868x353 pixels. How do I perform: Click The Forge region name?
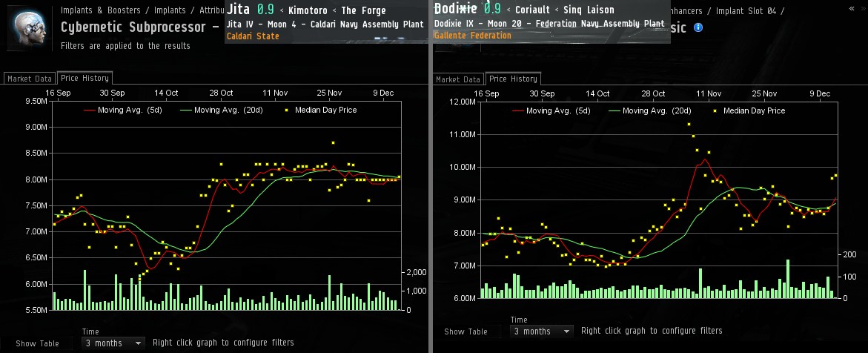click(363, 10)
